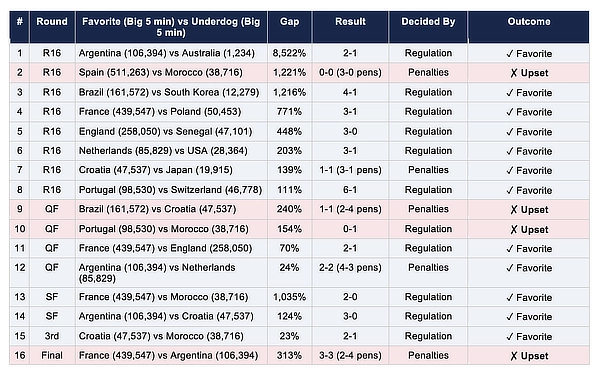Click the 3rd place round cell
Viewport: 600px width, 373px height.
click(x=52, y=336)
